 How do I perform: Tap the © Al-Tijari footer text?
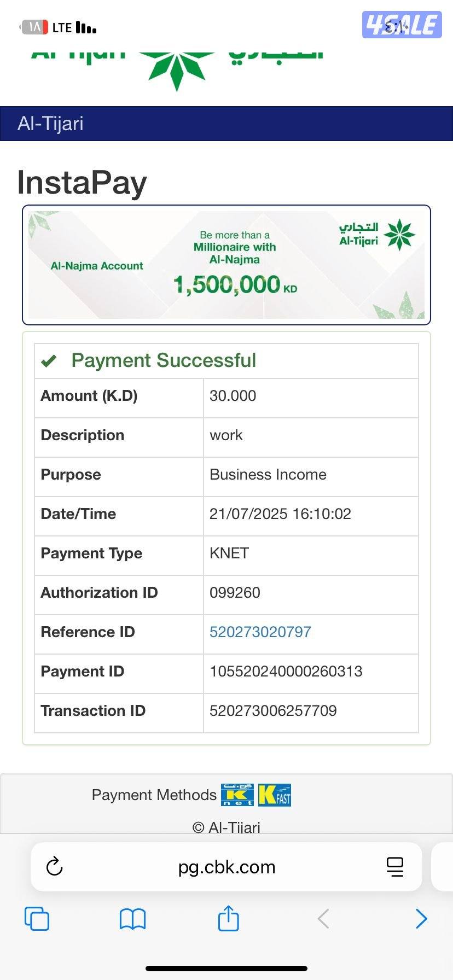226,827
